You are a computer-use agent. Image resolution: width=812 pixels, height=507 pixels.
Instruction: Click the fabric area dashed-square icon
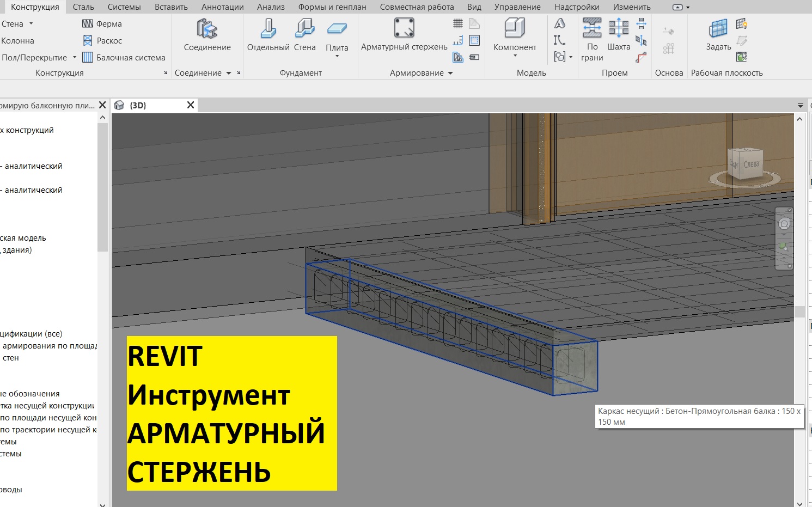point(474,40)
